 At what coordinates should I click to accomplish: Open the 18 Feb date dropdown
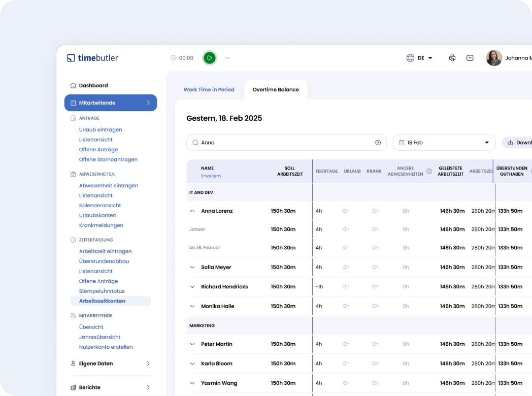pos(444,143)
